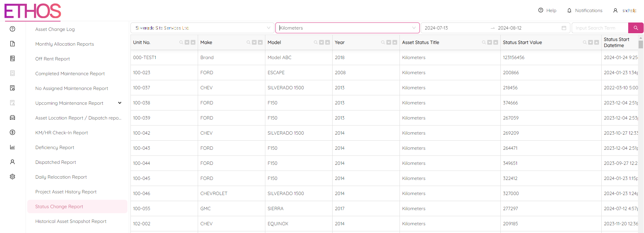The image size is (644, 233).
Task: Click the ETHOS logo
Action: [x=33, y=11]
